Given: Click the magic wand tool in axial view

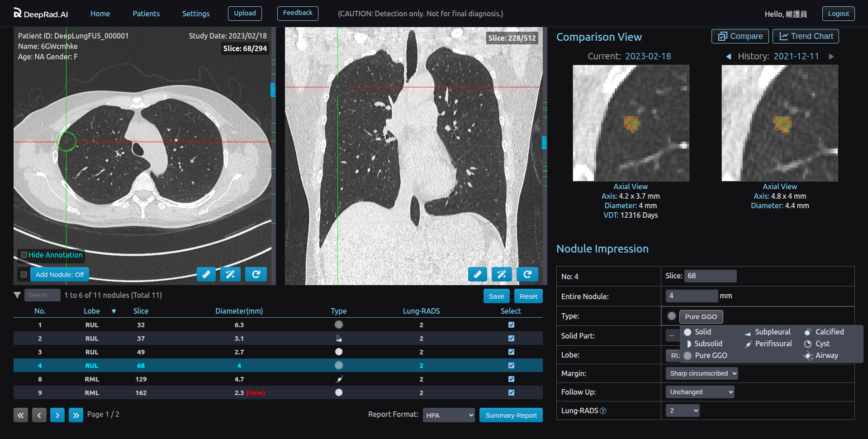Looking at the screenshot, I should [x=230, y=274].
